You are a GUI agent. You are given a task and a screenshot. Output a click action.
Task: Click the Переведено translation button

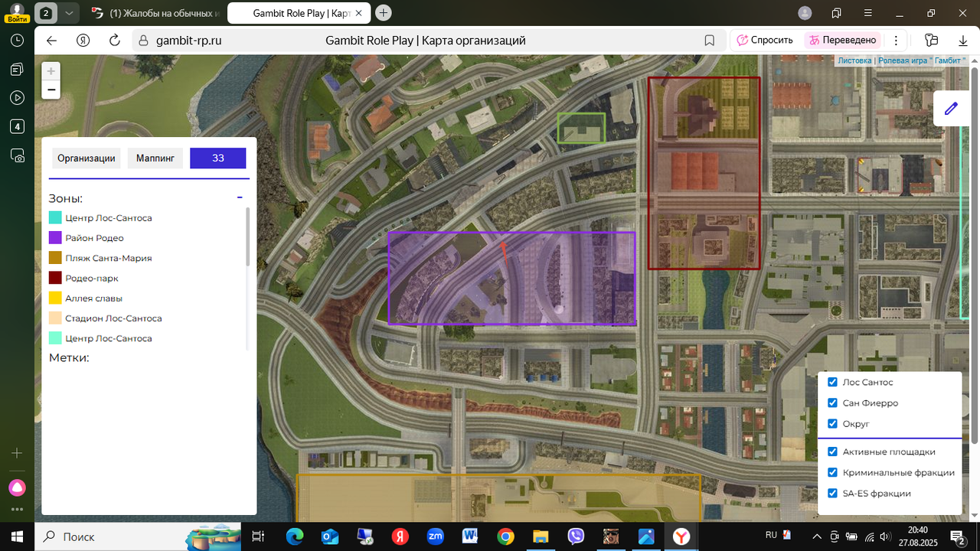point(842,41)
